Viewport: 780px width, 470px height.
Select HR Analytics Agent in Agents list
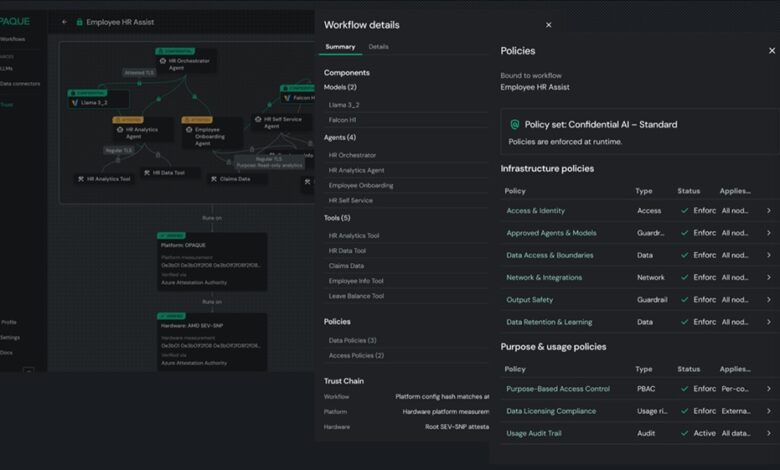point(356,170)
